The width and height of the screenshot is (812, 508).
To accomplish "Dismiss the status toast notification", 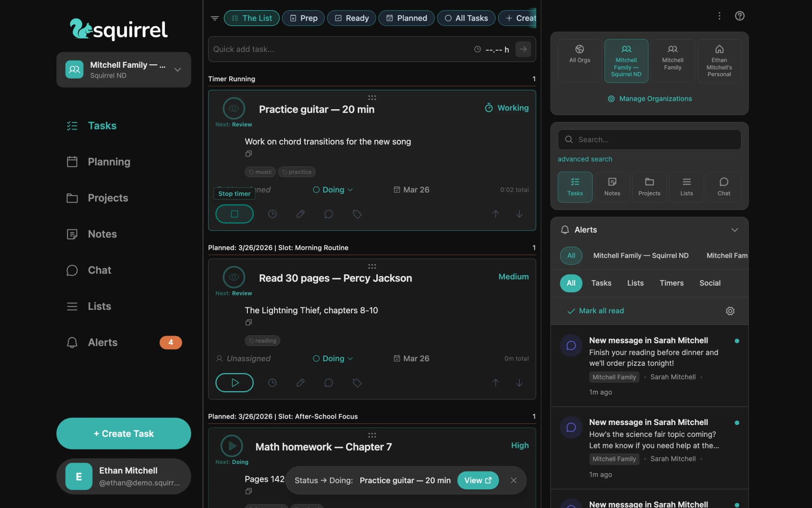I will 513,480.
